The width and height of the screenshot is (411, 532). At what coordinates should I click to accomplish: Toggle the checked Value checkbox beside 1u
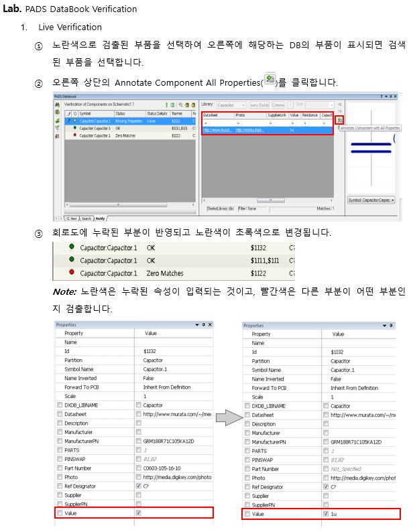tap(326, 514)
